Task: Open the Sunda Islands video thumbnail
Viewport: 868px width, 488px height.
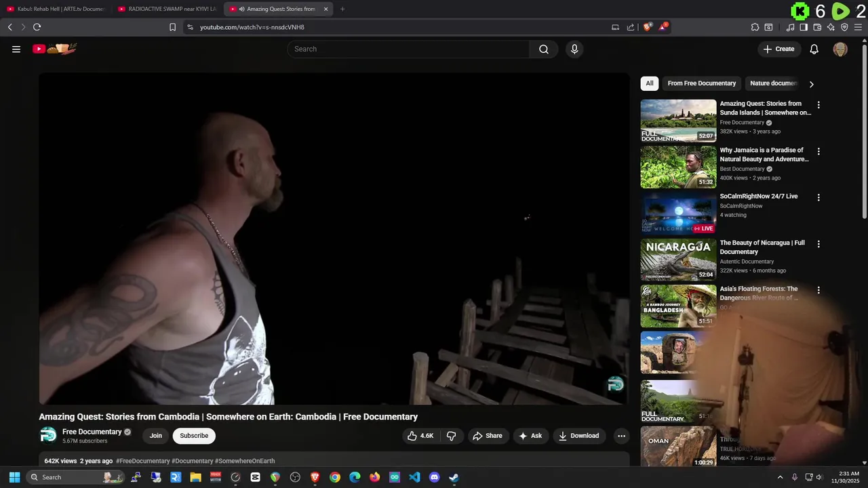Action: (x=678, y=121)
